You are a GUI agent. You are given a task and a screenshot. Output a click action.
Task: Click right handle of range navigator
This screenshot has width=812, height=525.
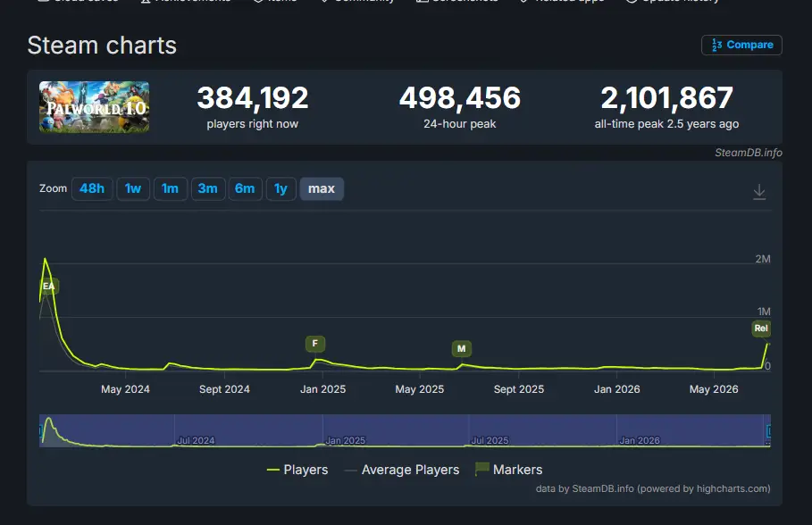point(768,430)
